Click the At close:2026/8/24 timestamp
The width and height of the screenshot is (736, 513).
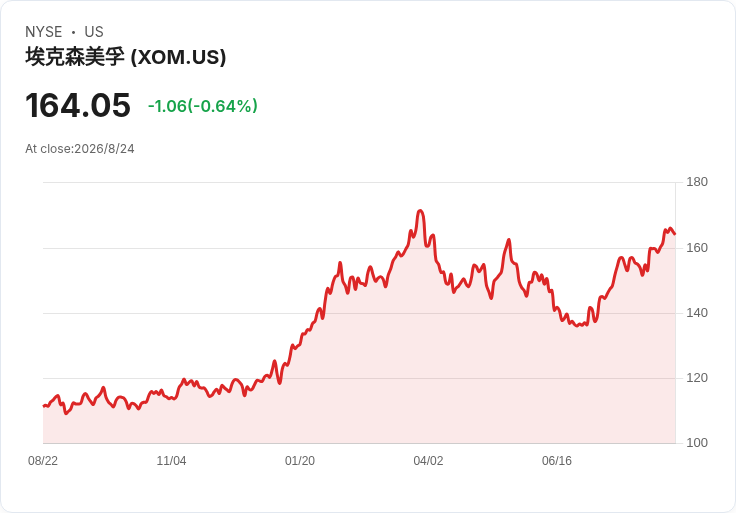80,149
